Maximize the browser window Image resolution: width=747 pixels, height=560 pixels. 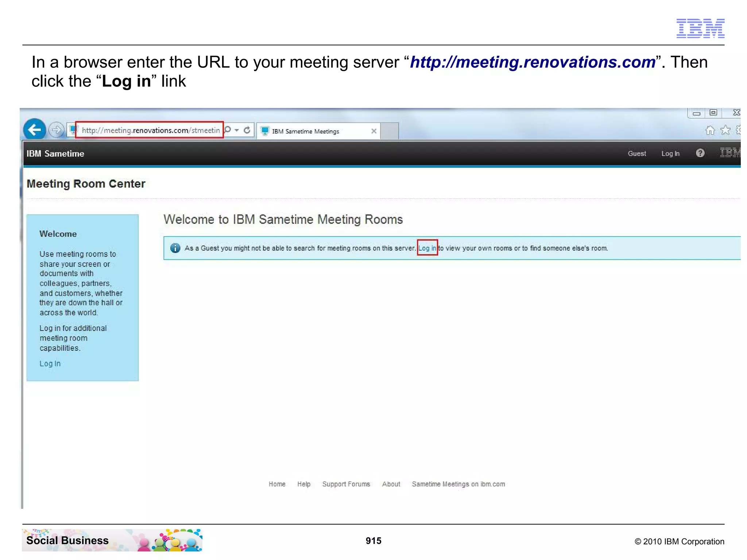point(713,113)
